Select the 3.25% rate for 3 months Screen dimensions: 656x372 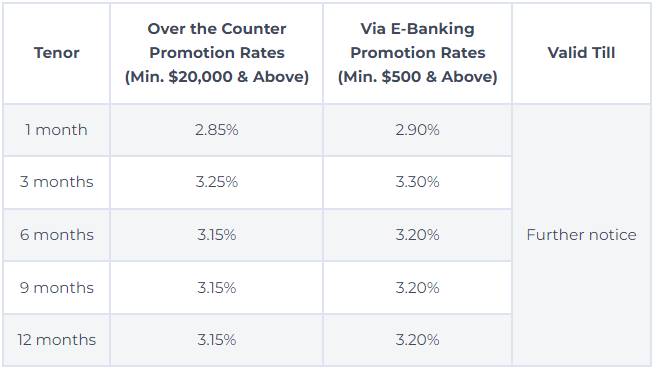[217, 182]
